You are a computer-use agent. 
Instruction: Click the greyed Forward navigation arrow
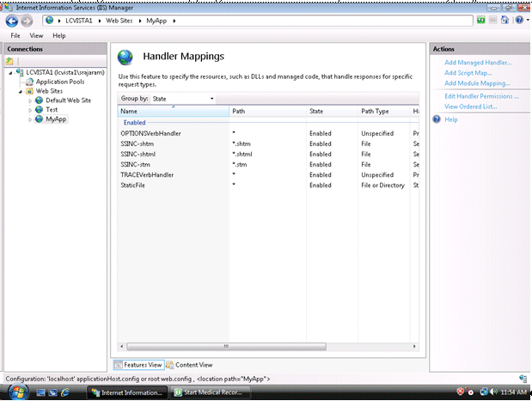pos(27,21)
